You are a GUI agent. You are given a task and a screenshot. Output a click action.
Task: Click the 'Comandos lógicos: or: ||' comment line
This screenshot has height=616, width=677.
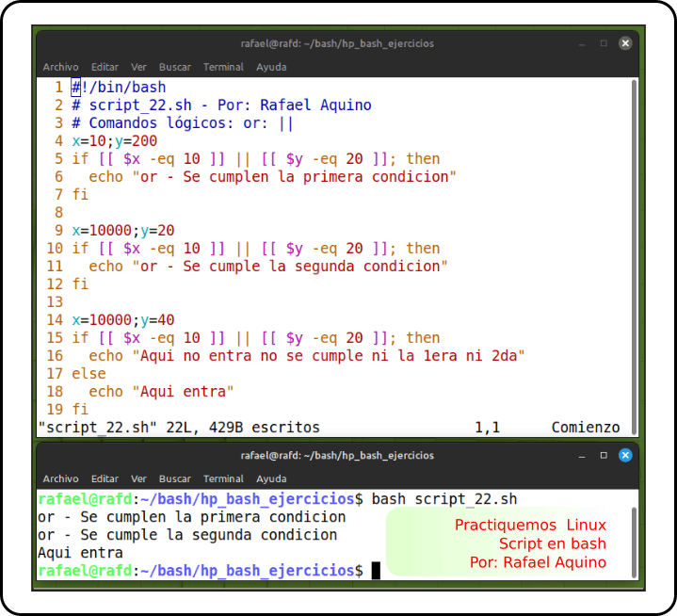(183, 123)
